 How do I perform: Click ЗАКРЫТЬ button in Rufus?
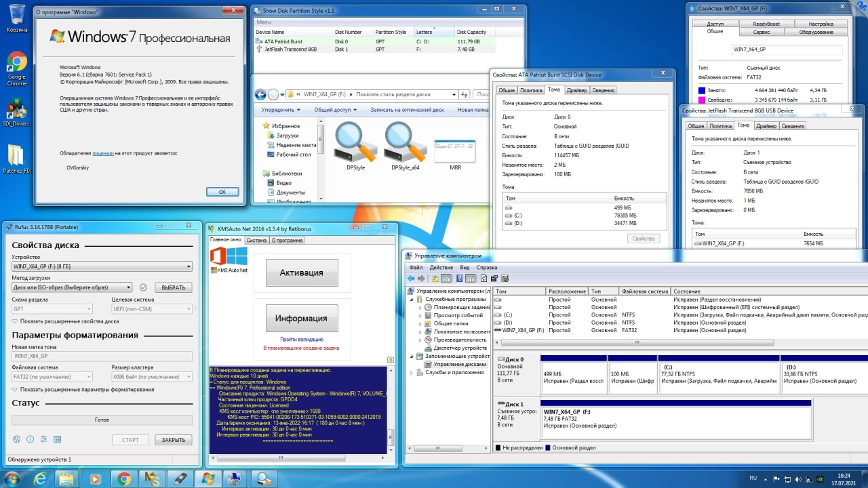point(174,440)
